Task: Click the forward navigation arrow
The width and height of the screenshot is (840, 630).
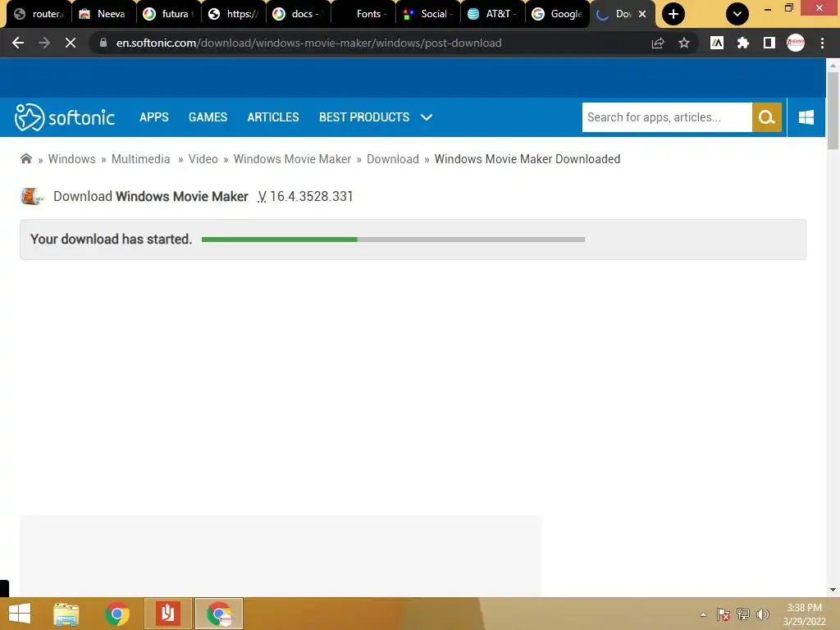Action: click(x=44, y=43)
